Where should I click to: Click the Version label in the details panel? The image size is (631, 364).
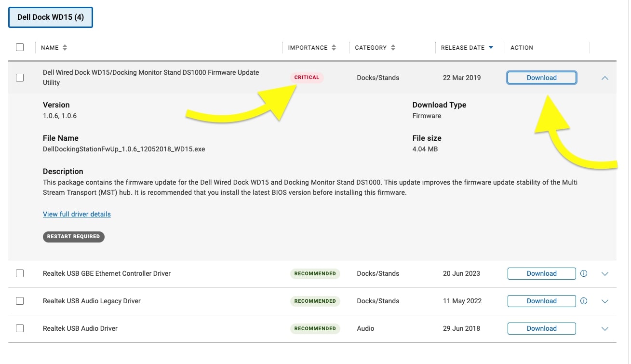pos(56,105)
